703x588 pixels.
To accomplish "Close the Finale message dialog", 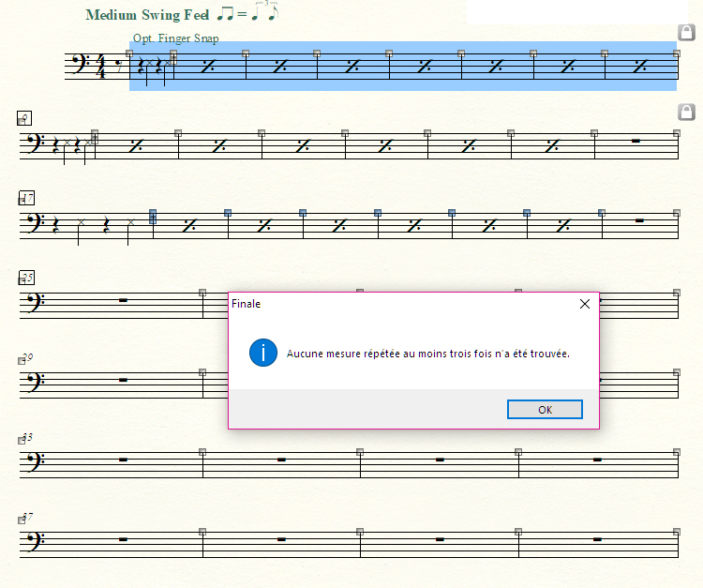I will [585, 304].
